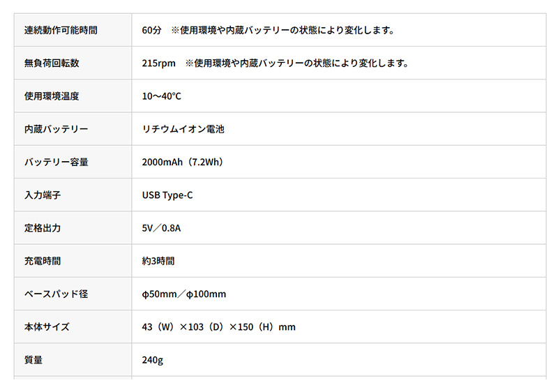This screenshot has height=392, width=558.
Task: Select the USB Type-C value
Action: (167, 195)
